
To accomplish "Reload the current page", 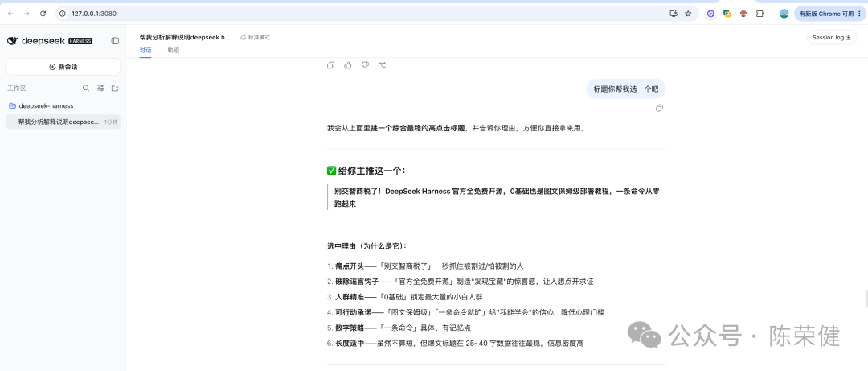I will tap(43, 14).
